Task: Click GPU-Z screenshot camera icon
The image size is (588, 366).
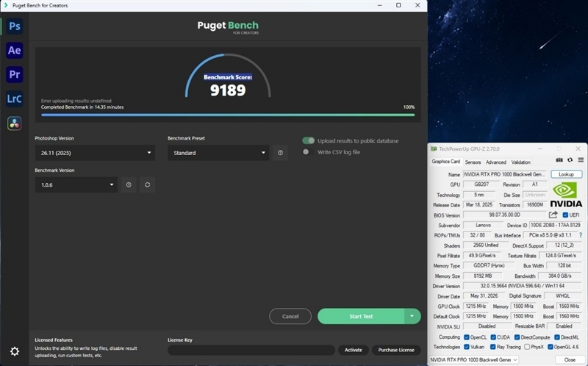Action: [x=559, y=160]
